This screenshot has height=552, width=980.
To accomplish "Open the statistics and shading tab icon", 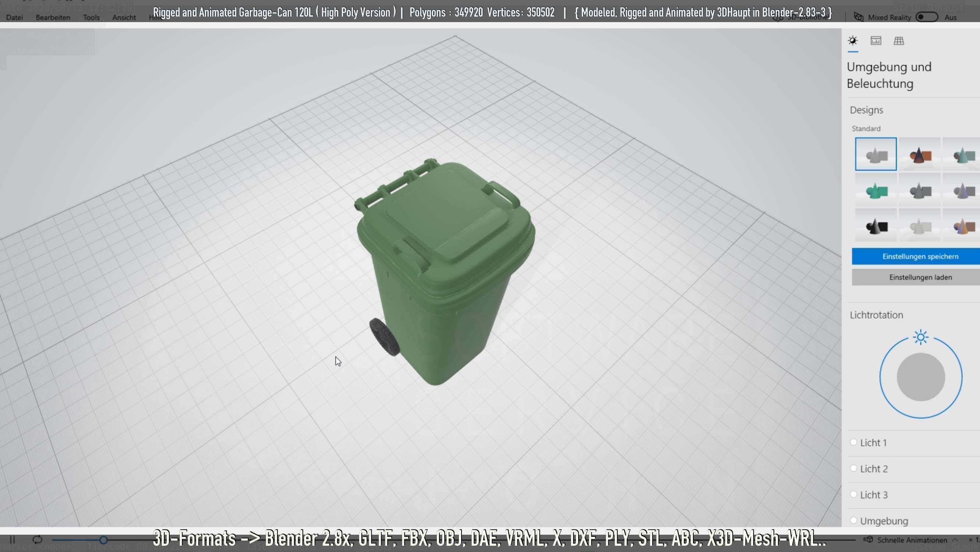I will pyautogui.click(x=876, y=41).
